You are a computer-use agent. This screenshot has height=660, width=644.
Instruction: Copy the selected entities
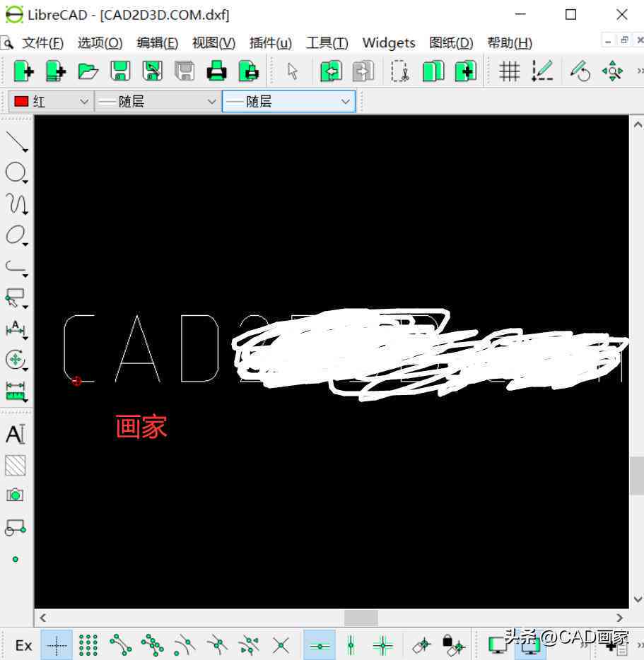click(433, 71)
